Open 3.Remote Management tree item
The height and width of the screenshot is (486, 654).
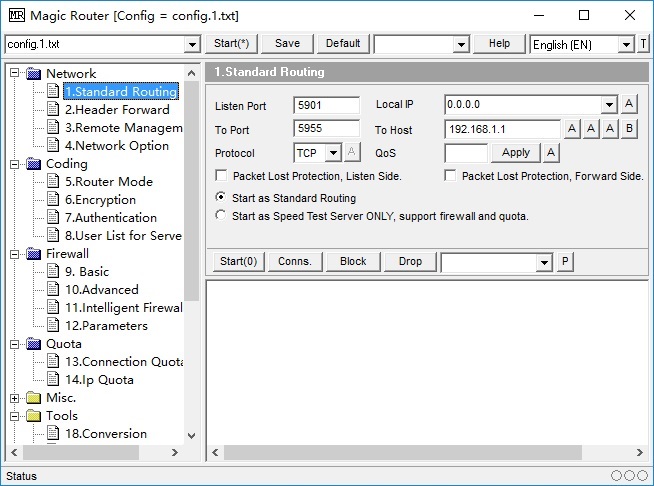click(x=123, y=128)
